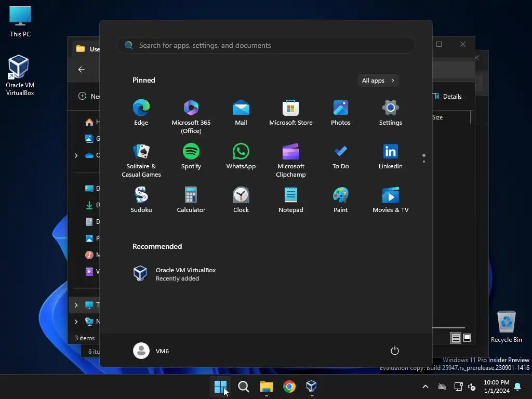Launch Google Chrome from the taskbar
The width and height of the screenshot is (532, 399).
(x=289, y=387)
